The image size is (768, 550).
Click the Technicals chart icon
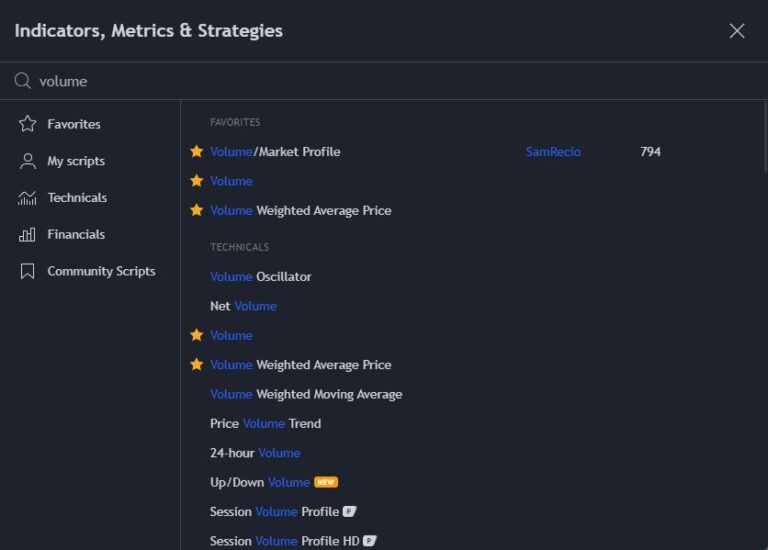[x=28, y=198]
